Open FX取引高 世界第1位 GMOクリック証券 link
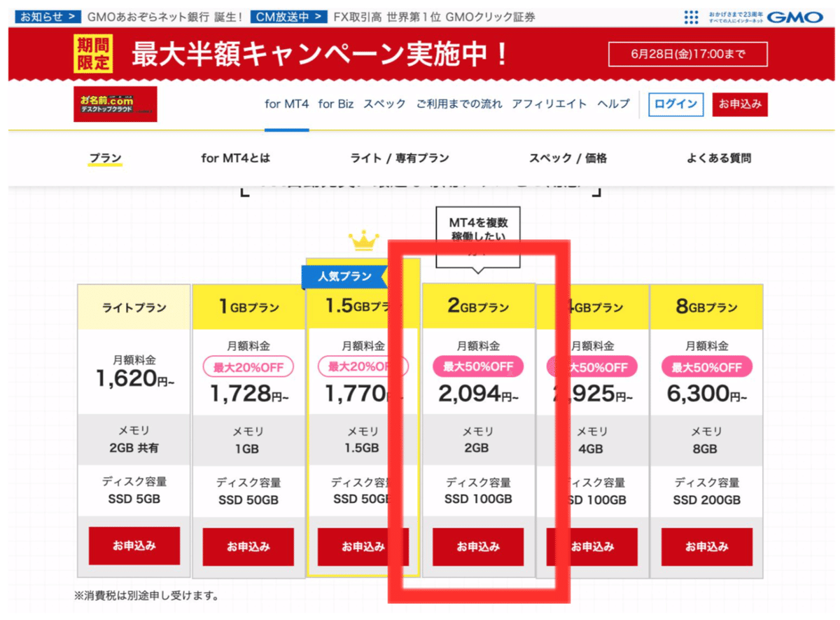 pyautogui.click(x=434, y=16)
